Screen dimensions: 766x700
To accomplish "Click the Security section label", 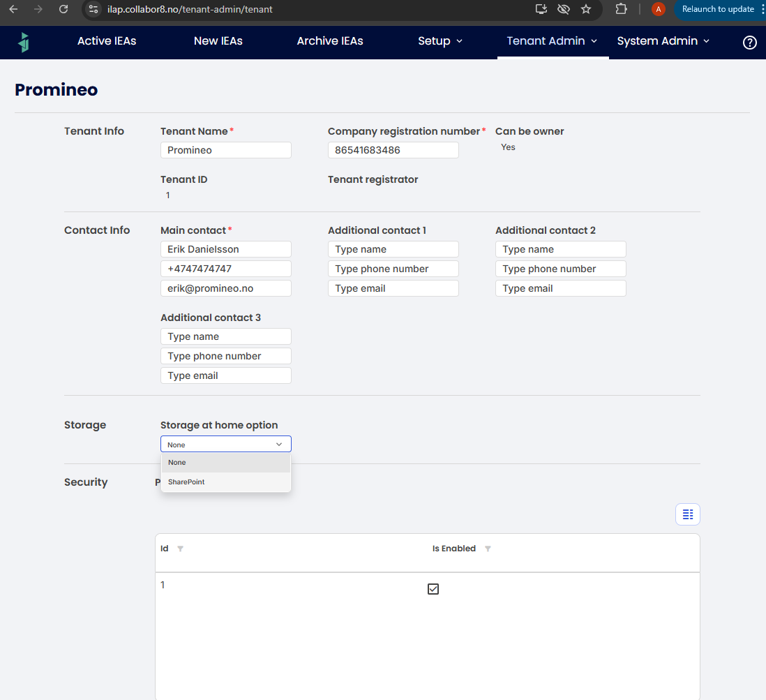I will [86, 482].
